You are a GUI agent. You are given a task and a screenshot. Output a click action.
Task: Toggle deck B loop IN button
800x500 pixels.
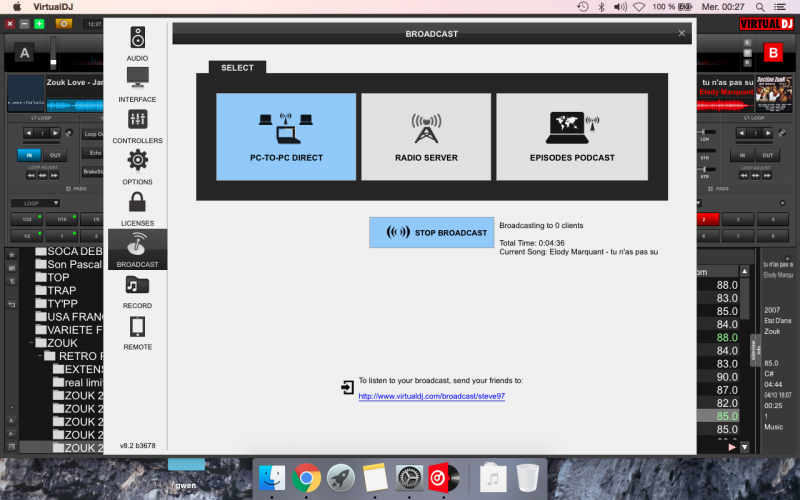(x=742, y=155)
